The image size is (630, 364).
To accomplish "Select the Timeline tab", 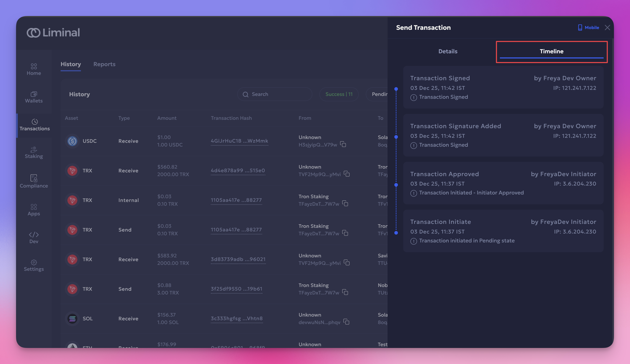I will pyautogui.click(x=552, y=51).
